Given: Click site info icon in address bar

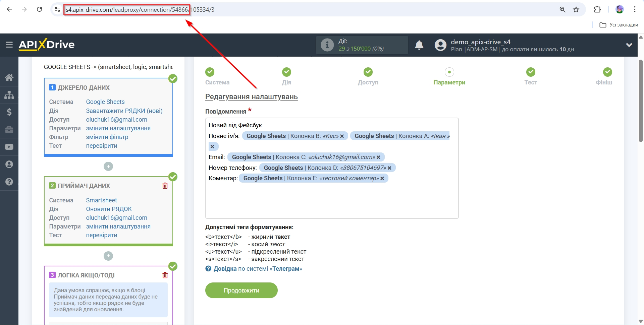Looking at the screenshot, I should tap(57, 9).
